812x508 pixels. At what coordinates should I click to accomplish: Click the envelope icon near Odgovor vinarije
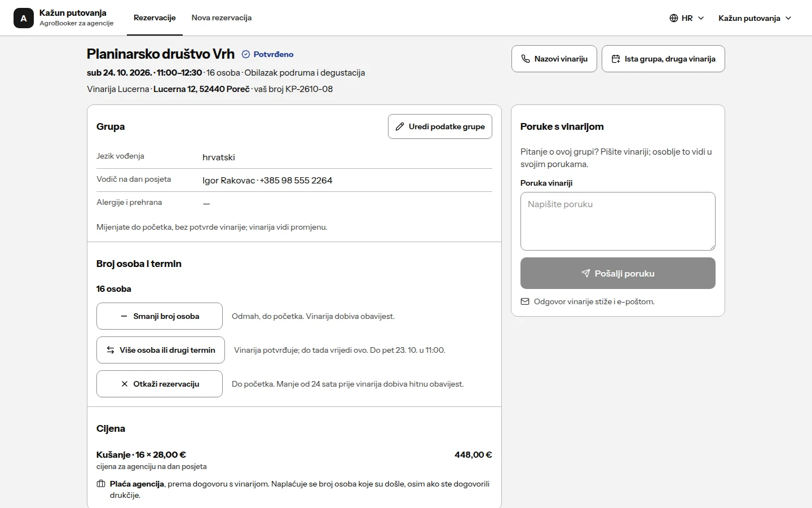525,301
